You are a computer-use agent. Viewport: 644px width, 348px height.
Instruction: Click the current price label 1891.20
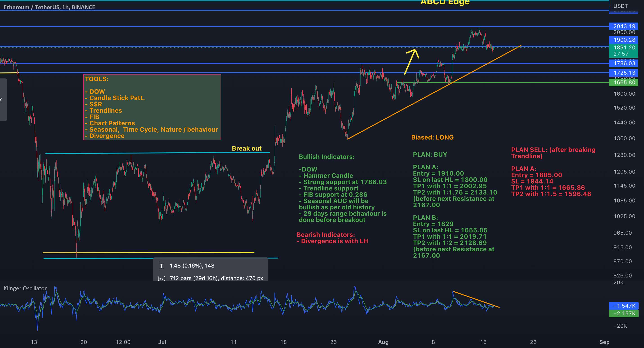[624, 48]
